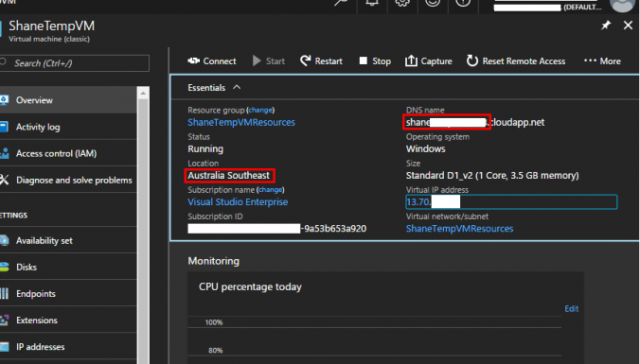The image size is (640, 364).
Task: Select Access control (IAM) icon
Action: [x=5, y=153]
